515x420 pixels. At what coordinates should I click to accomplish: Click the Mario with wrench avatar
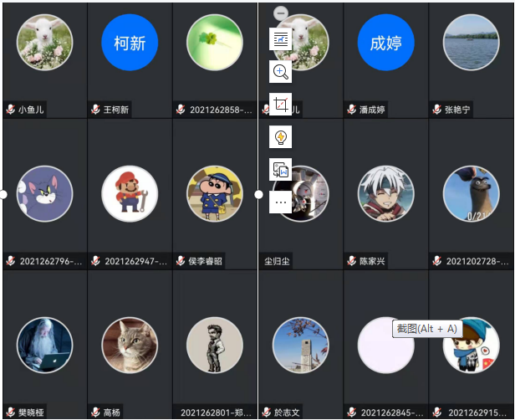(130, 194)
